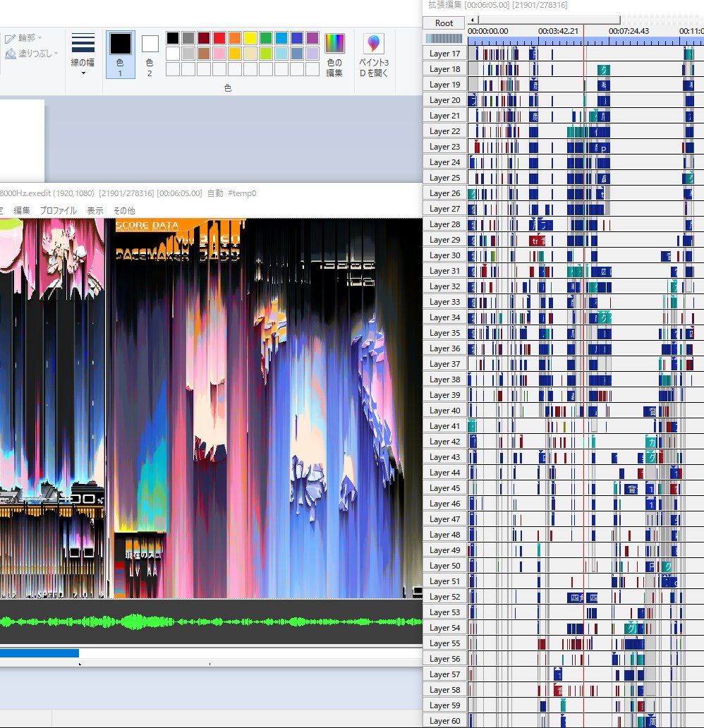
Task: Pick the black color swatch
Action: 173,37
